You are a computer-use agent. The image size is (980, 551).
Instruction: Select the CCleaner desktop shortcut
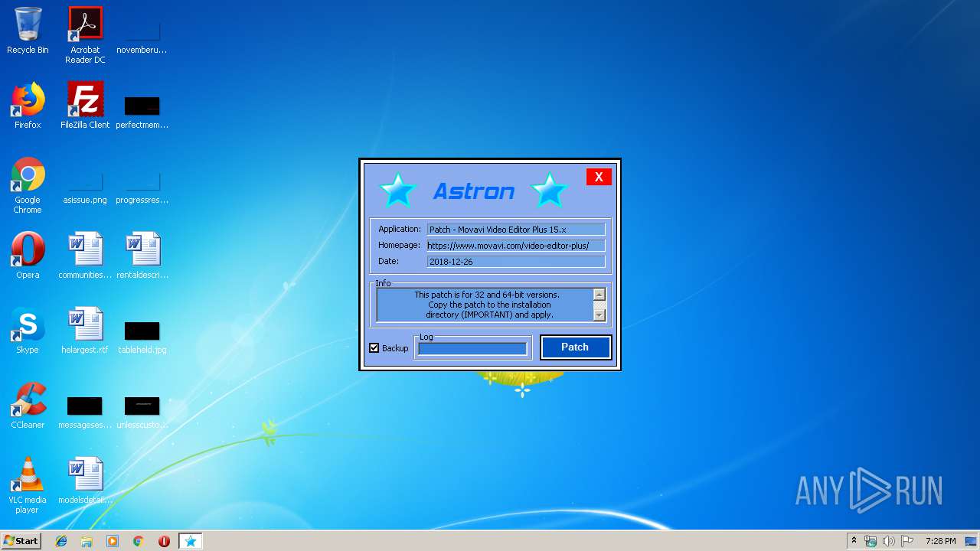pyautogui.click(x=28, y=406)
